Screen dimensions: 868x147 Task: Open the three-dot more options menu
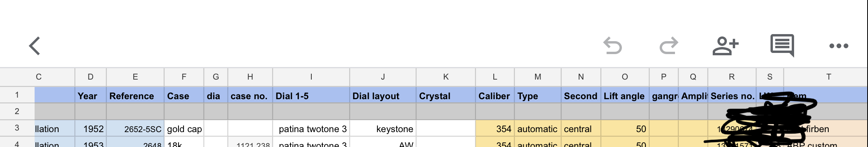point(839,46)
